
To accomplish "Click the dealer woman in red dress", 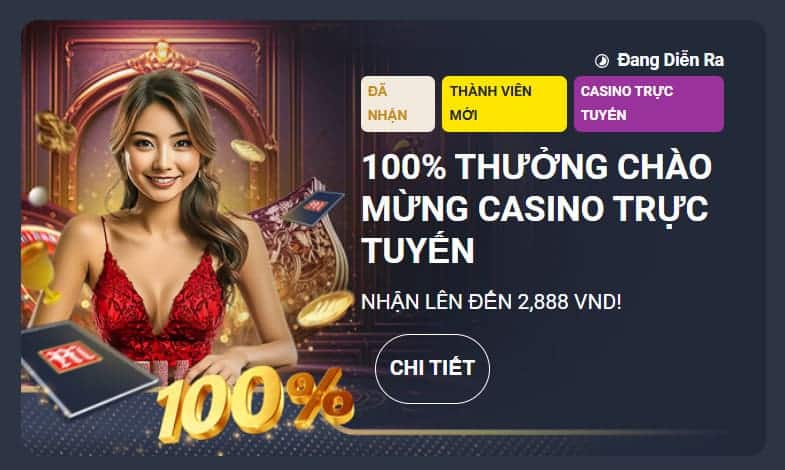I will click(165, 225).
